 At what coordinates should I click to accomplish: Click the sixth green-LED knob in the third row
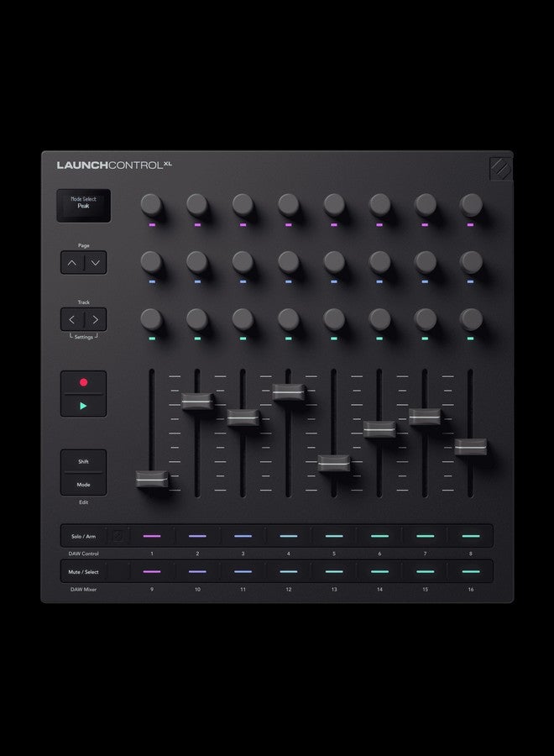tap(379, 318)
